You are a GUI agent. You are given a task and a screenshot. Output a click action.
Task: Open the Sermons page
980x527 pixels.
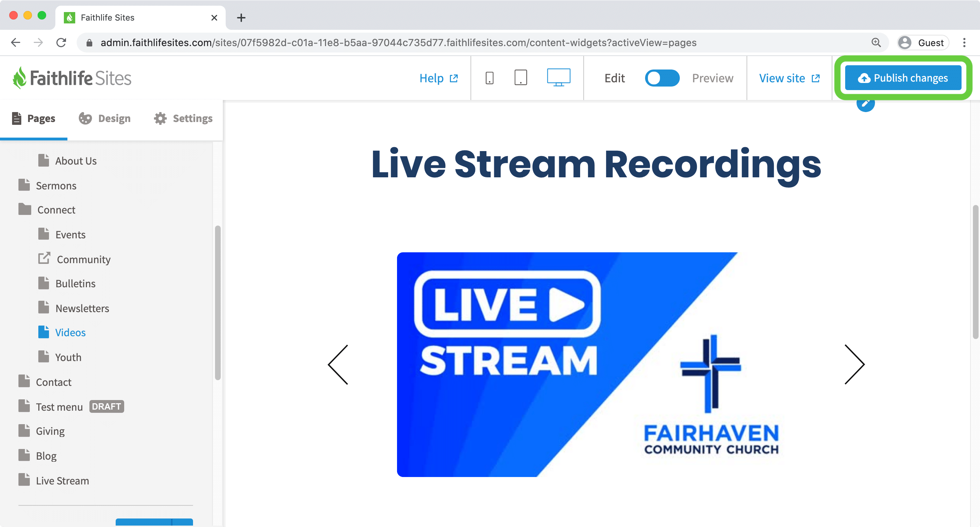click(x=56, y=185)
